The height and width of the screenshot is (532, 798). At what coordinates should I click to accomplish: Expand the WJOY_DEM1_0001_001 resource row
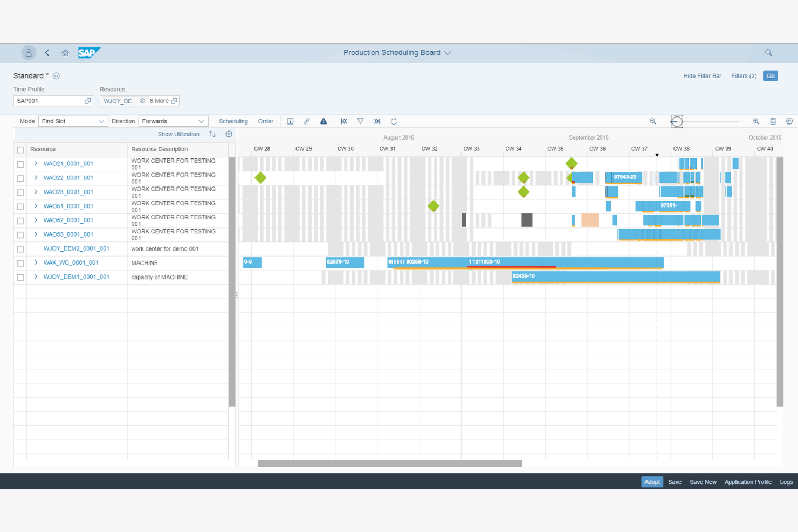35,277
